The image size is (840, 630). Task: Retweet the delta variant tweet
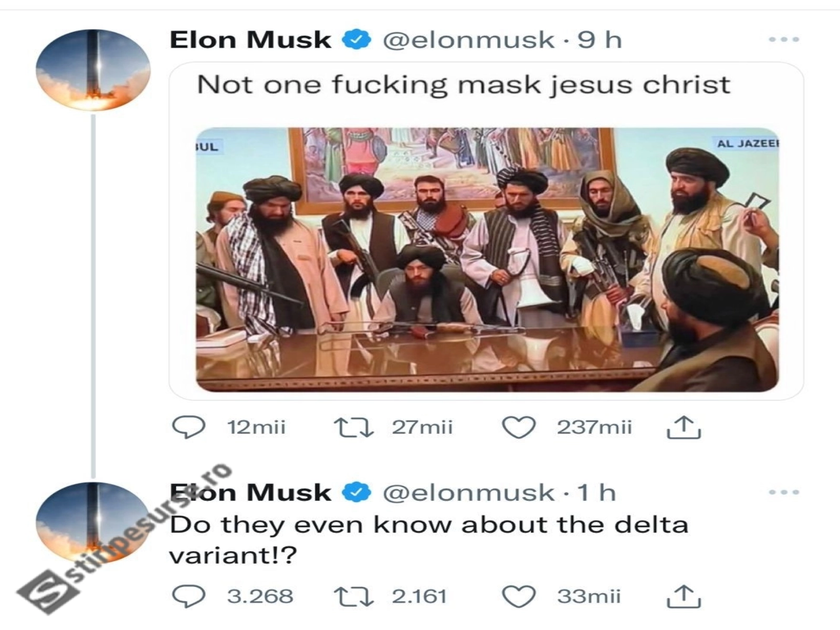(x=354, y=596)
